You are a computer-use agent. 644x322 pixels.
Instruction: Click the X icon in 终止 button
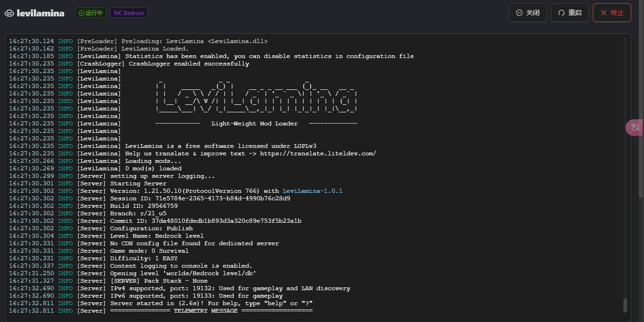point(604,13)
